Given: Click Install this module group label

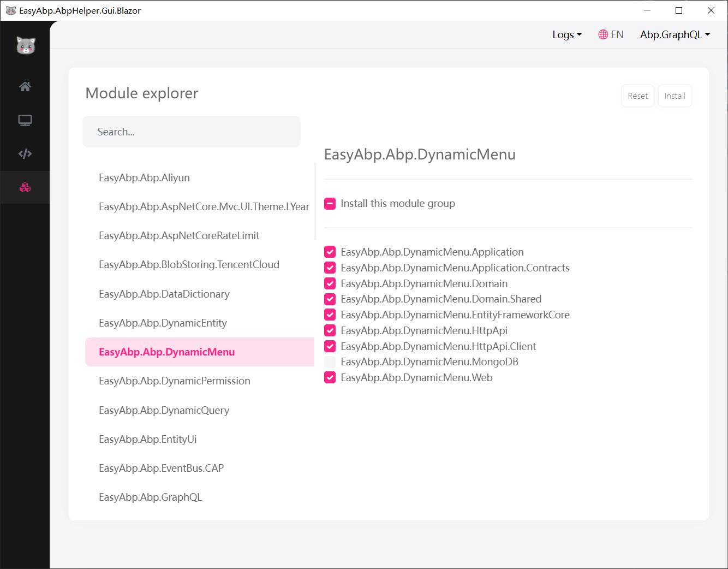Looking at the screenshot, I should [x=398, y=204].
